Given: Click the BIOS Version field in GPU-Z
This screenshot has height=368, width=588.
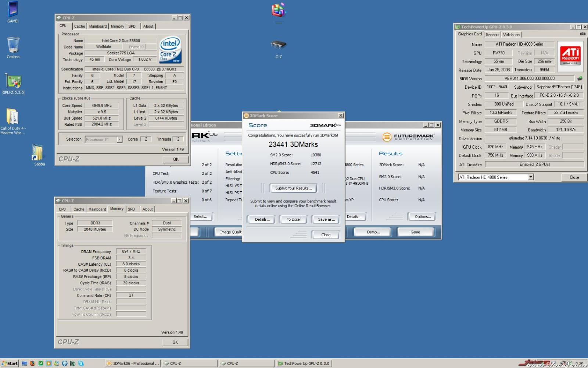Looking at the screenshot, I should tap(529, 78).
